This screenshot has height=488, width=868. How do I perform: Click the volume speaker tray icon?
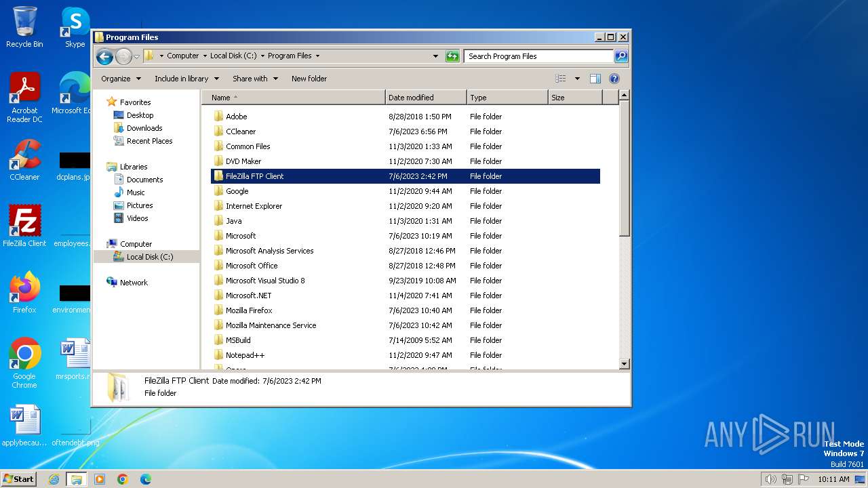coord(770,479)
